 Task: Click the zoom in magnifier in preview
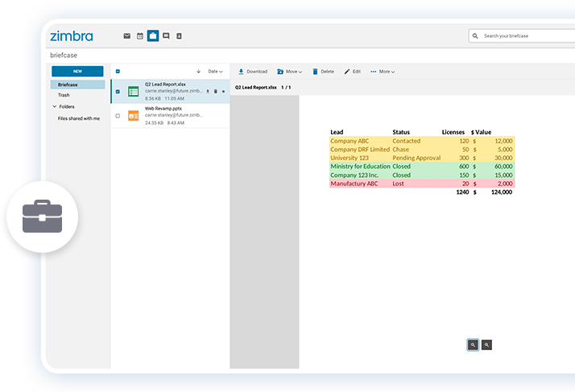pos(486,345)
